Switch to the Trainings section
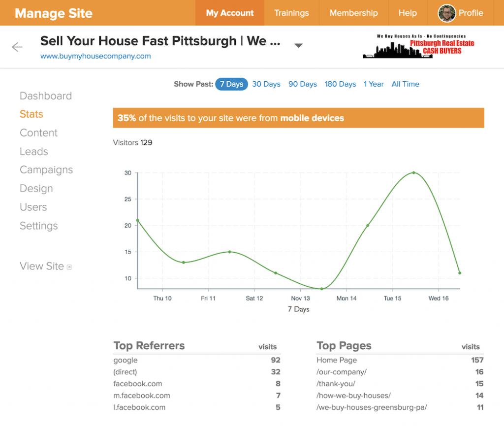 point(291,13)
